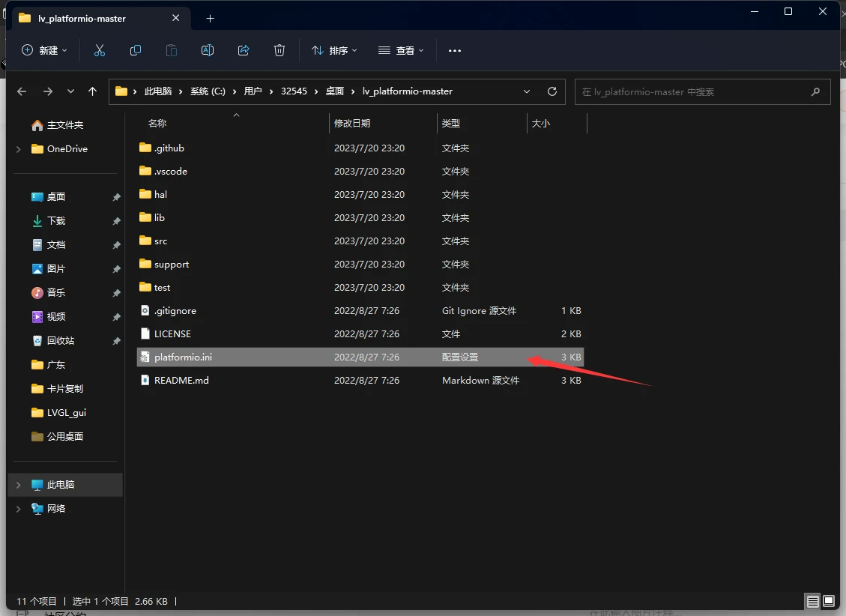The height and width of the screenshot is (616, 846).
Task: Switch to large thumbnails view icon
Action: [829, 601]
